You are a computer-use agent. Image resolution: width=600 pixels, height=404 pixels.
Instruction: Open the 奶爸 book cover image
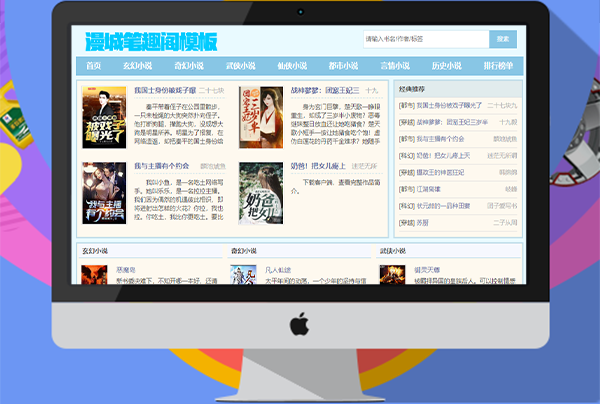coord(258,193)
